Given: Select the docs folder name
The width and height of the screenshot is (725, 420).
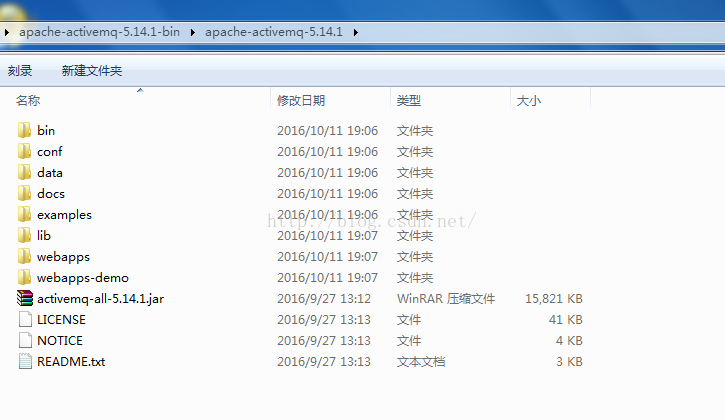Looking at the screenshot, I should tap(51, 193).
